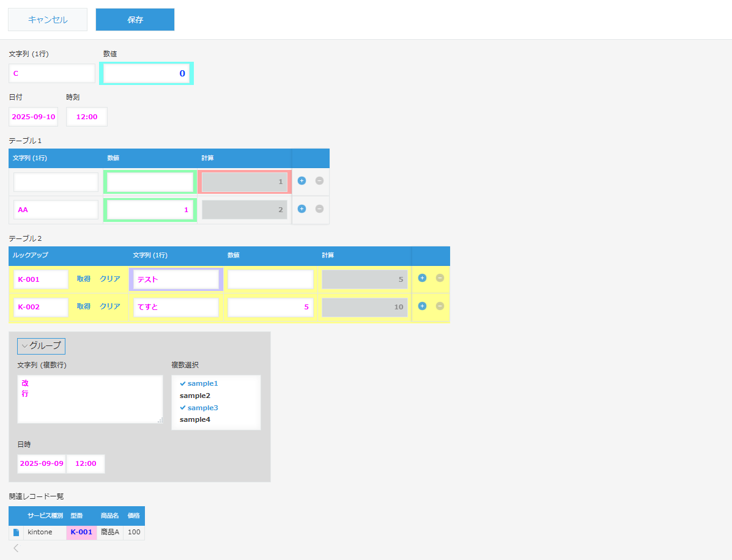Click the 文字列 (複数行) text area

[x=90, y=399]
